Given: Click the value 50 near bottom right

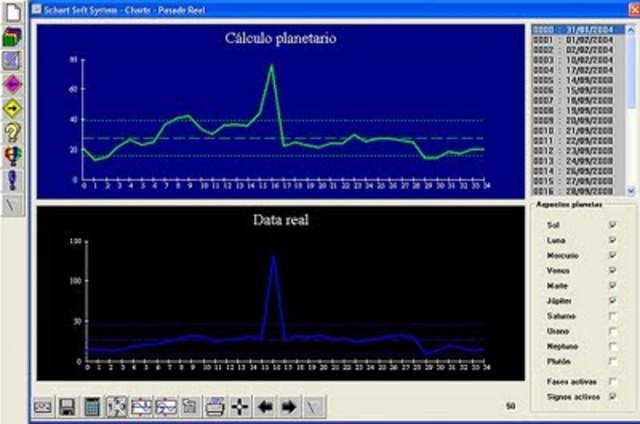Looking at the screenshot, I should coord(510,406).
